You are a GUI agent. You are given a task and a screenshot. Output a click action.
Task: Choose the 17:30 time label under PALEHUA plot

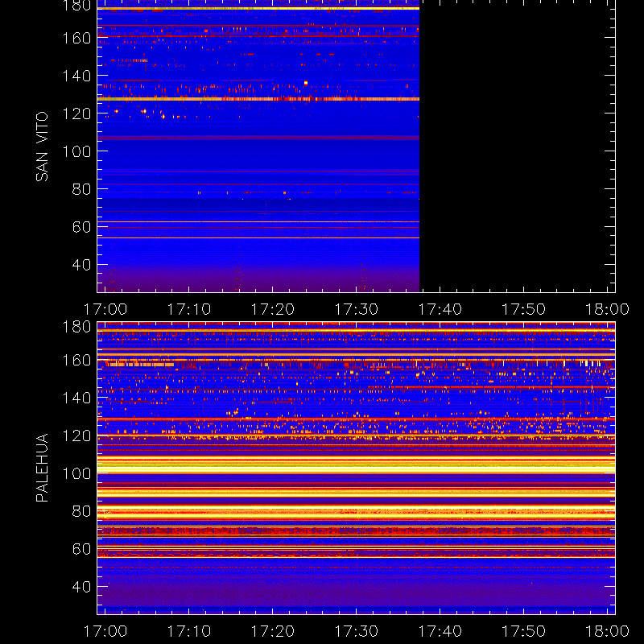pyautogui.click(x=356, y=631)
